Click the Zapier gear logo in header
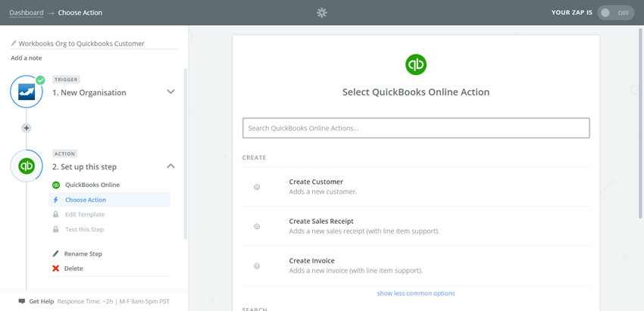This screenshot has height=311, width=644. (x=321, y=13)
